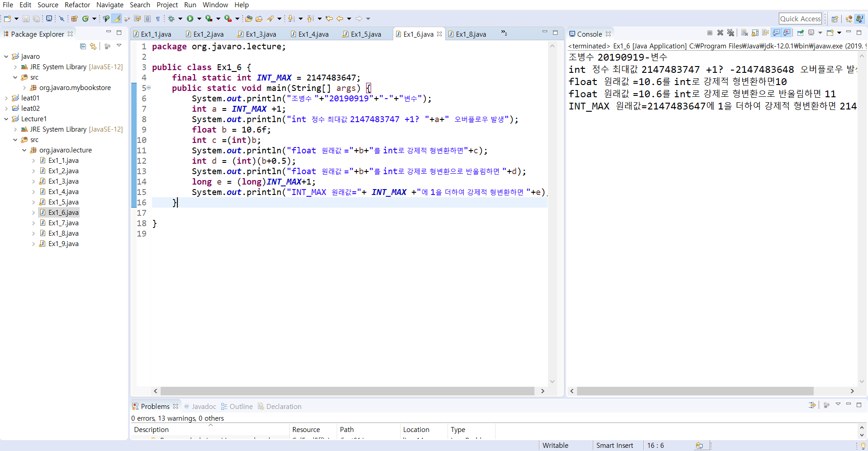The height and width of the screenshot is (451, 868).
Task: Open the Debug dropdown arrow
Action: (180, 19)
